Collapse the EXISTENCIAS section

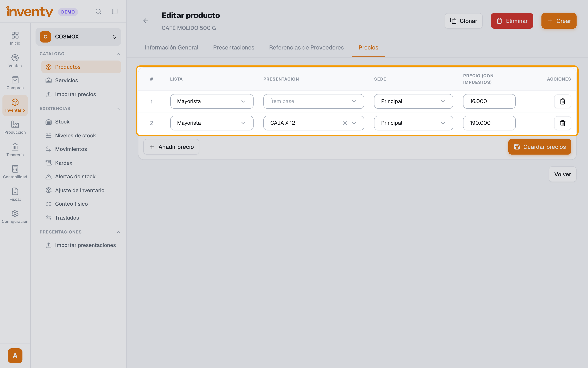click(118, 109)
